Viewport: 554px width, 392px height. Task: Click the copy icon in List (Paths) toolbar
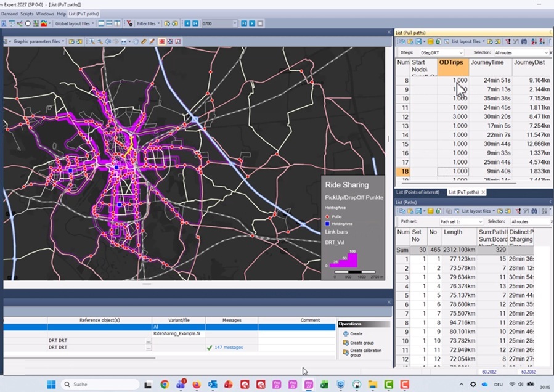(402, 211)
